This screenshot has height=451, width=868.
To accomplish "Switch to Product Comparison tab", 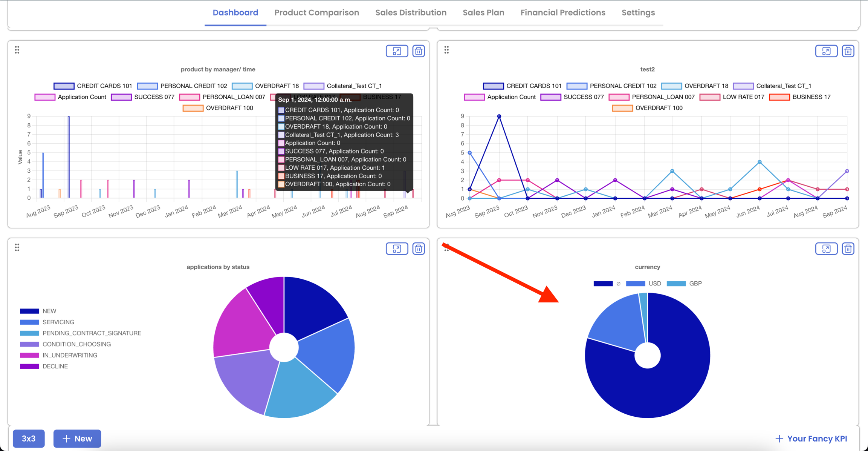I will tap(316, 12).
